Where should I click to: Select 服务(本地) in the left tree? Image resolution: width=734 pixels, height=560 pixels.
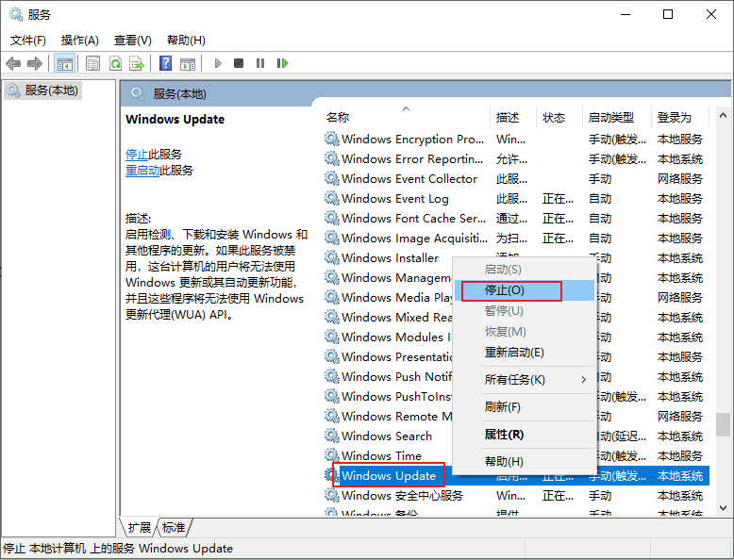point(51,91)
